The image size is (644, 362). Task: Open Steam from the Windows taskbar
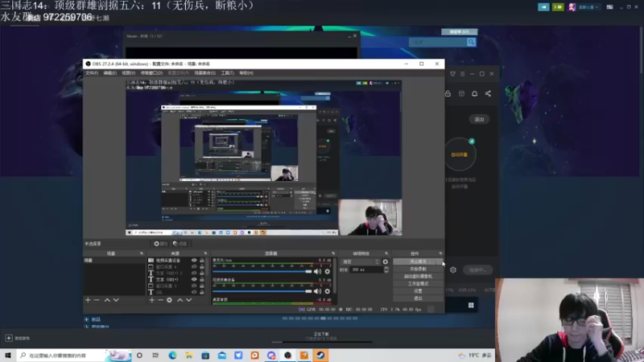pyautogui.click(x=320, y=355)
